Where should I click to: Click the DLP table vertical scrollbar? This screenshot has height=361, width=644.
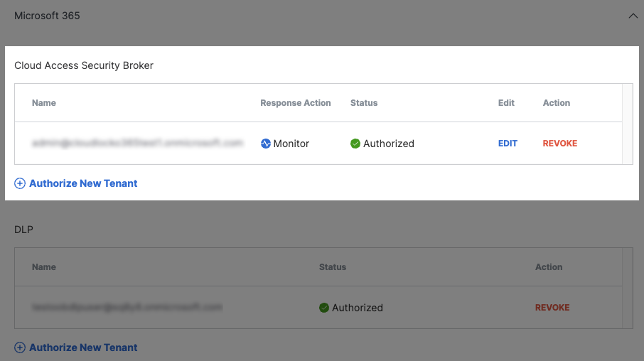[x=628, y=288]
